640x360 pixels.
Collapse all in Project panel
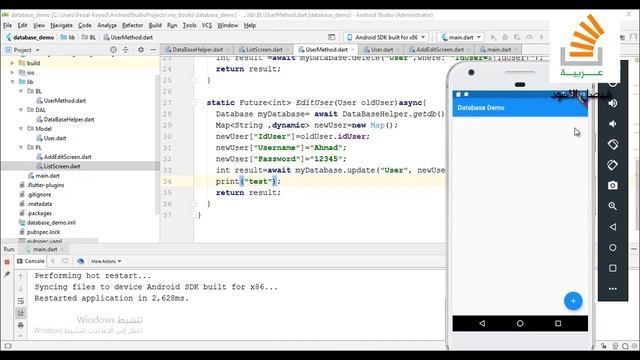pos(126,50)
